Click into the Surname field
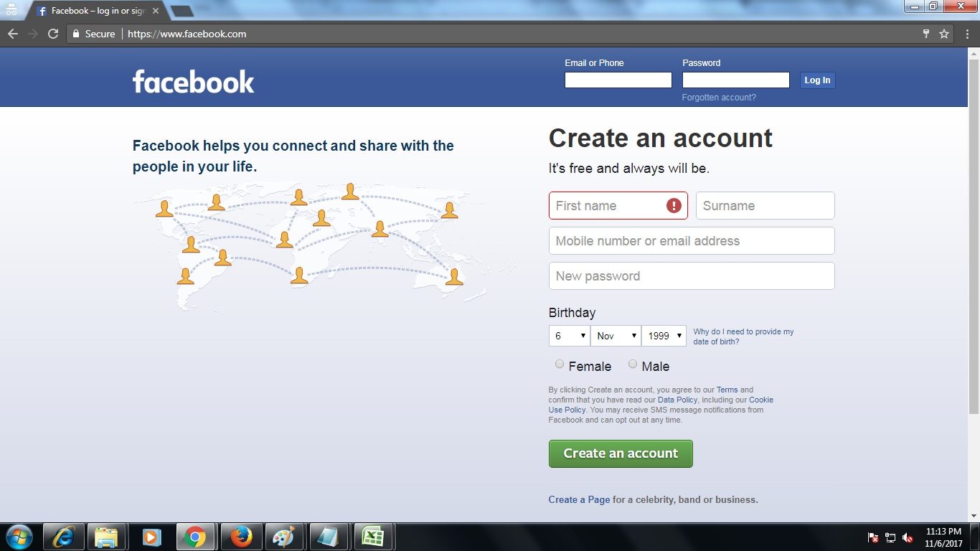 [x=765, y=205]
